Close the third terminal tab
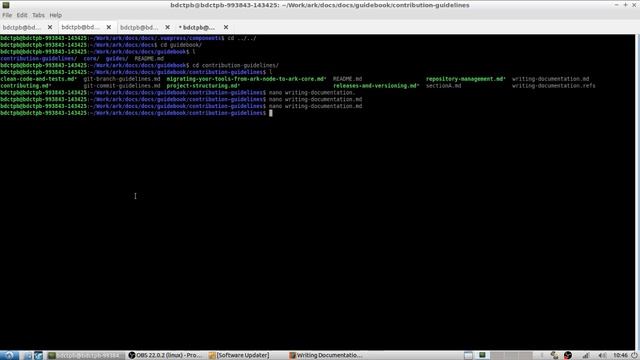Image resolution: width=640 pixels, height=360 pixels. coord(167,27)
